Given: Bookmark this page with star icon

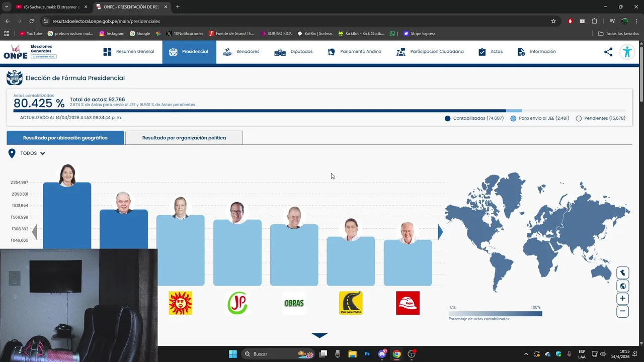Looking at the screenshot, I should [553, 21].
